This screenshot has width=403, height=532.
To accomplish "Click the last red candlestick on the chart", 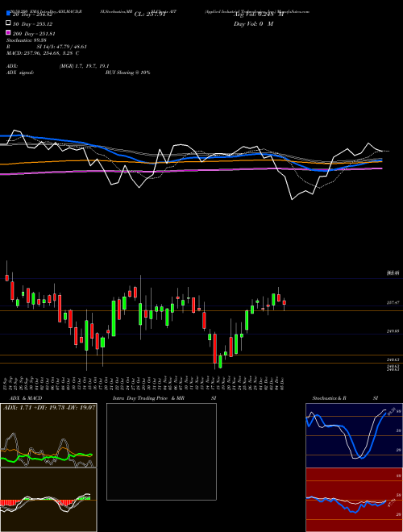I will point(285,302).
